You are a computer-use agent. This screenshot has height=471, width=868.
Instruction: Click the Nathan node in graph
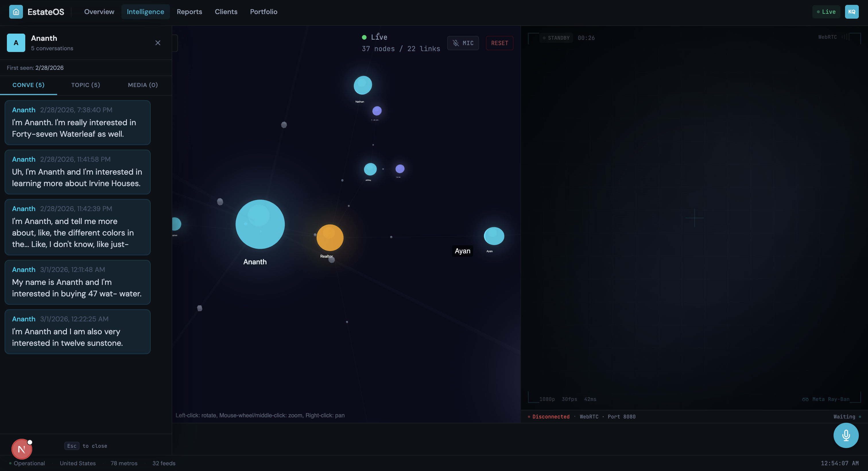pyautogui.click(x=363, y=85)
